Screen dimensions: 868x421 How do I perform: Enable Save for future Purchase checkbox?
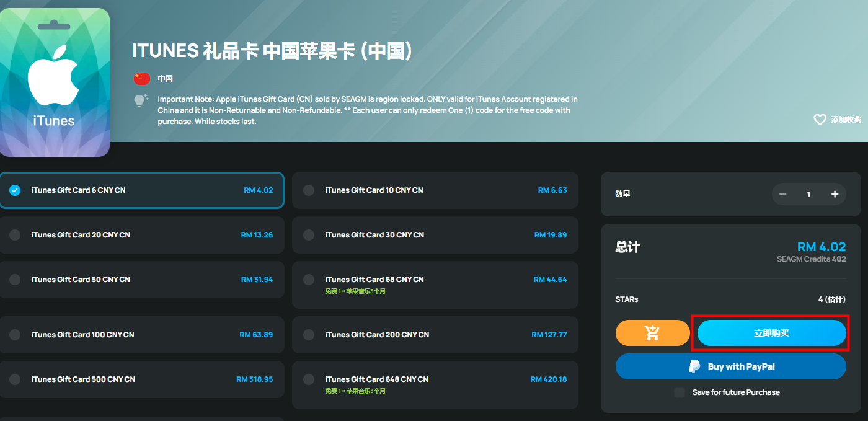coord(680,392)
